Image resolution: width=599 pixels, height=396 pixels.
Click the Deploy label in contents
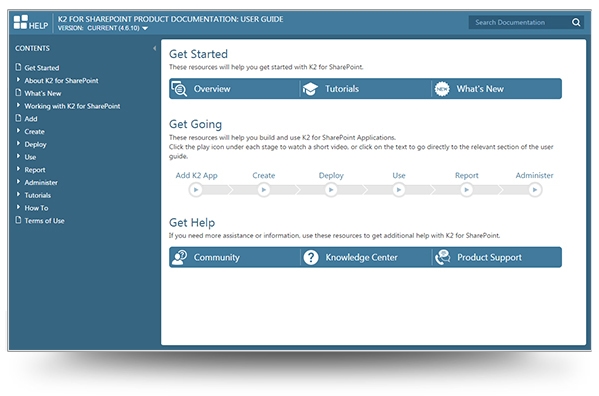coord(36,145)
